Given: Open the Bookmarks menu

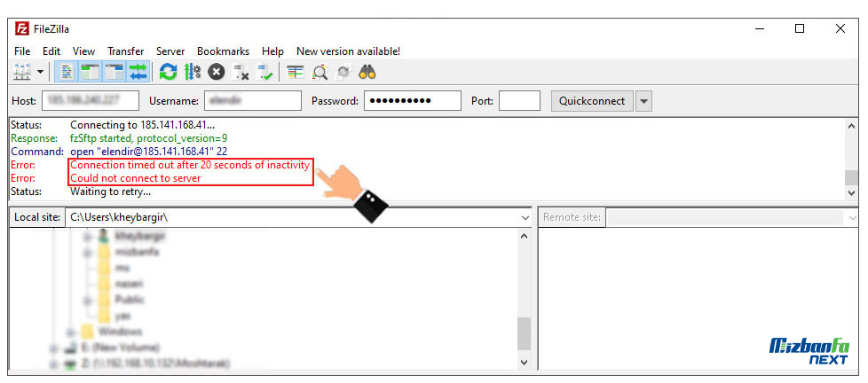Looking at the screenshot, I should (223, 51).
